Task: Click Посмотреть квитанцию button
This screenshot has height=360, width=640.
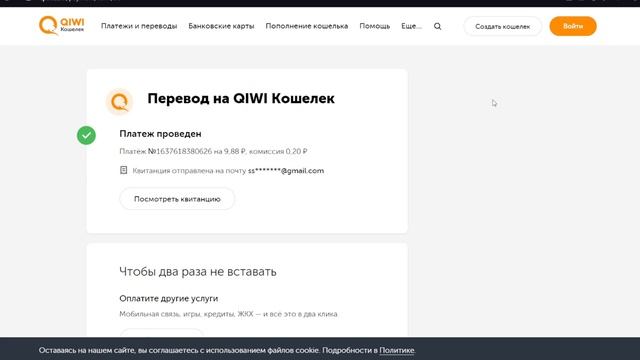Action: point(177,199)
